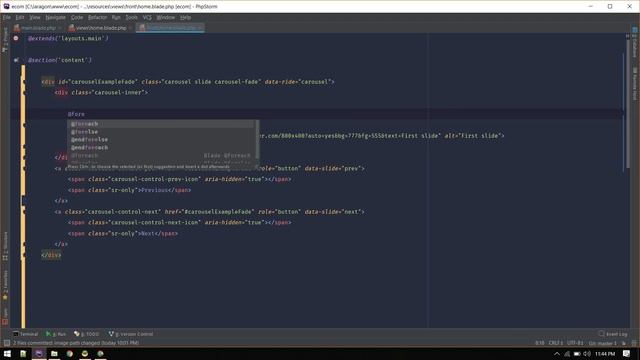This screenshot has height=360, width=640.
Task: Open the volume control in system tray
Action: click(x=587, y=353)
